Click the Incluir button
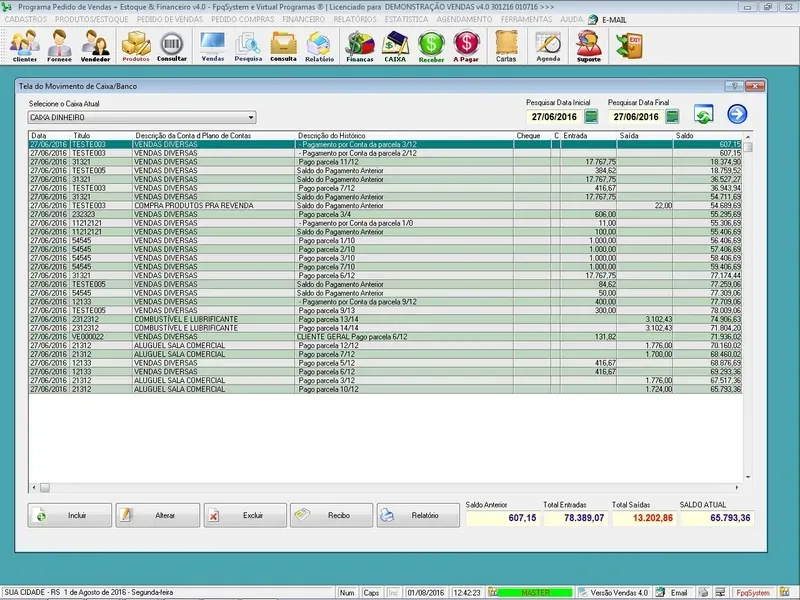 (x=68, y=515)
